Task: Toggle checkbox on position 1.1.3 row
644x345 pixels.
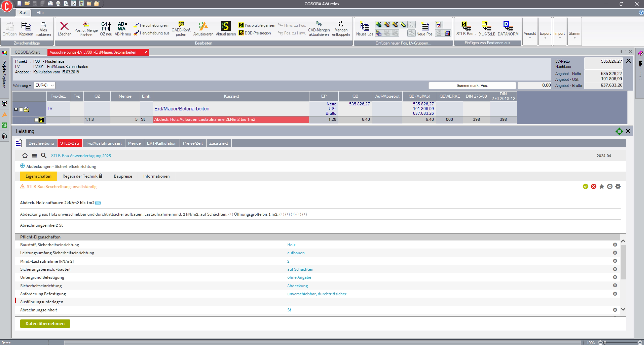Action: coord(36,120)
